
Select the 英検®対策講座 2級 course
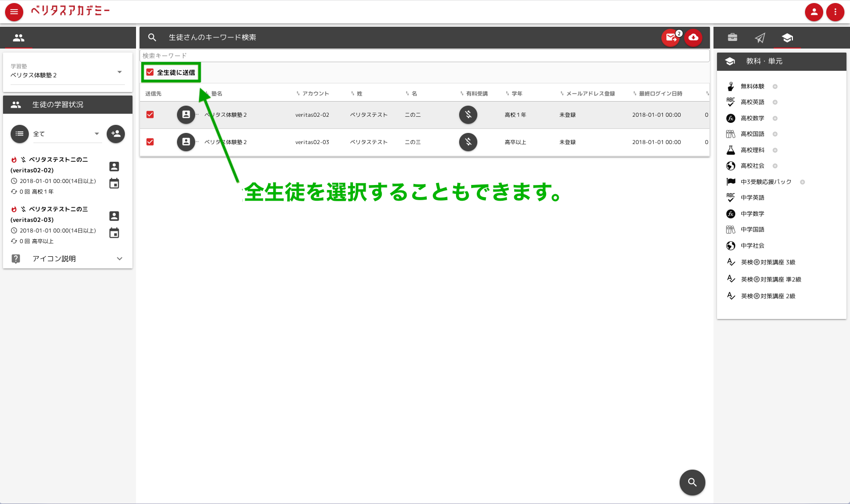769,296
